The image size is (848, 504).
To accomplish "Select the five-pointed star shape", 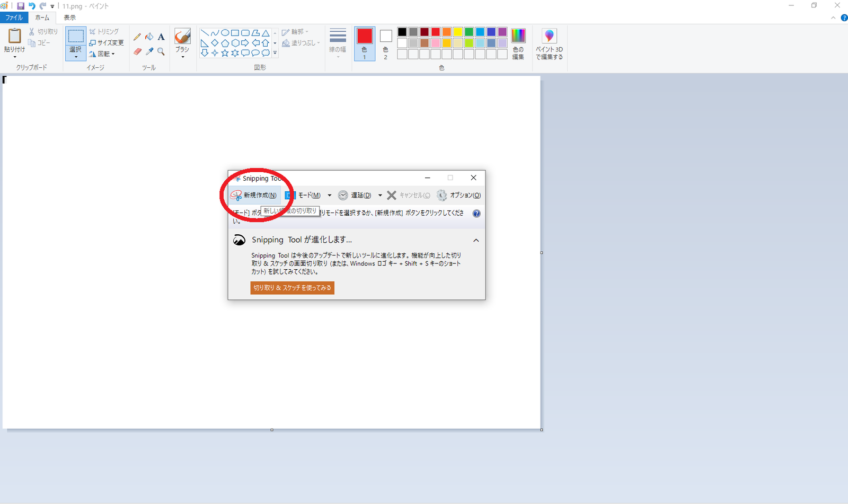I will (225, 53).
